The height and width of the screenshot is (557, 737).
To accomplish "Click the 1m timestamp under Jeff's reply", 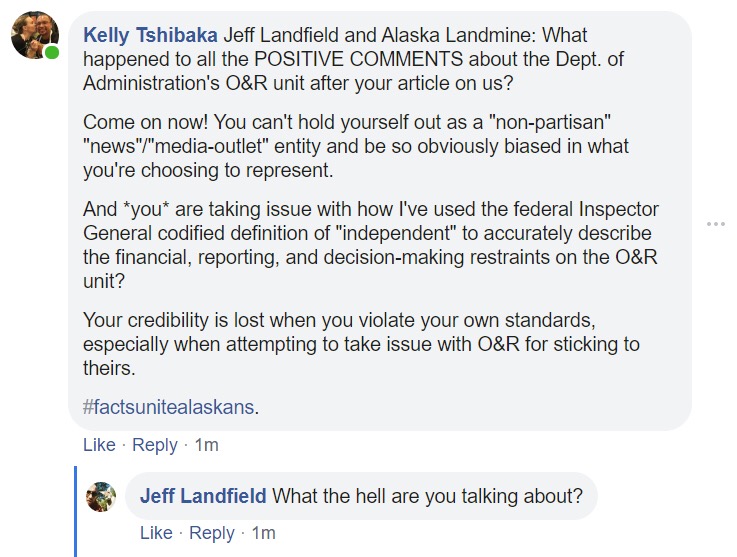I will 263,533.
